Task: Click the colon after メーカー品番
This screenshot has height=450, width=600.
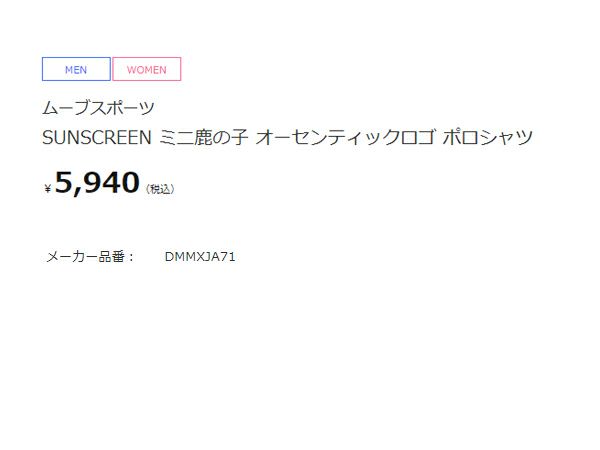Action: pos(131,257)
